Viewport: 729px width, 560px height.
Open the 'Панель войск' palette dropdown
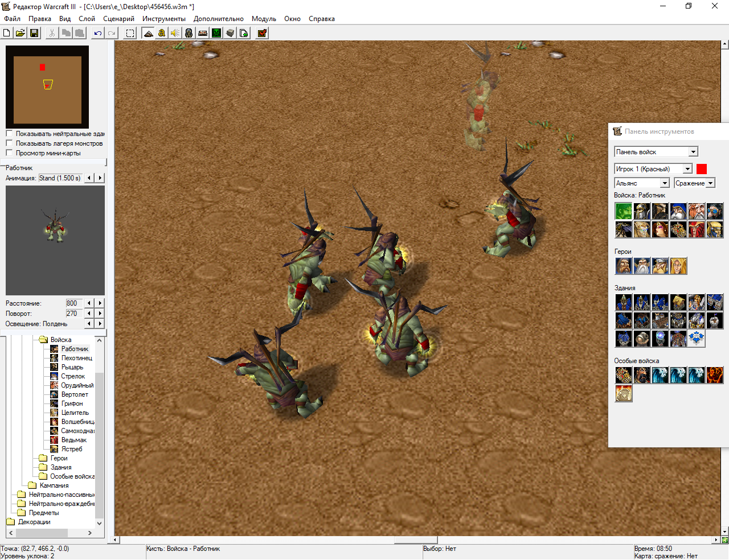point(693,152)
